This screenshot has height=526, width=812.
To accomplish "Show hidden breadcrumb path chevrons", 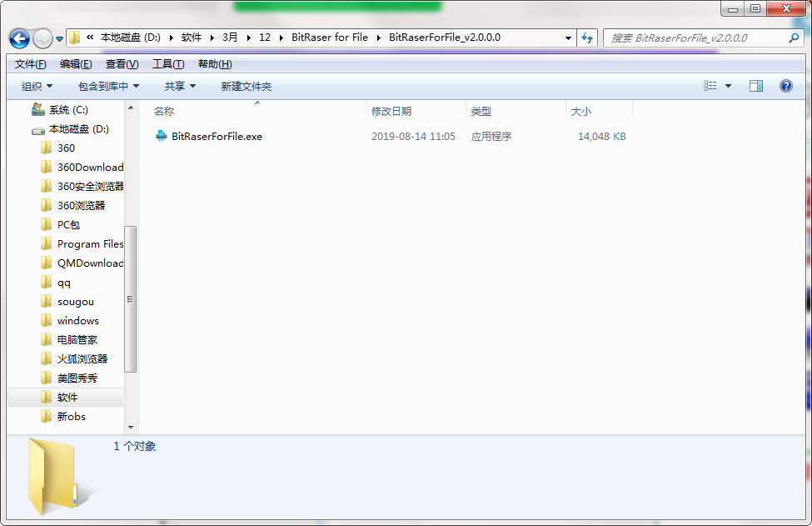I will pos(90,38).
